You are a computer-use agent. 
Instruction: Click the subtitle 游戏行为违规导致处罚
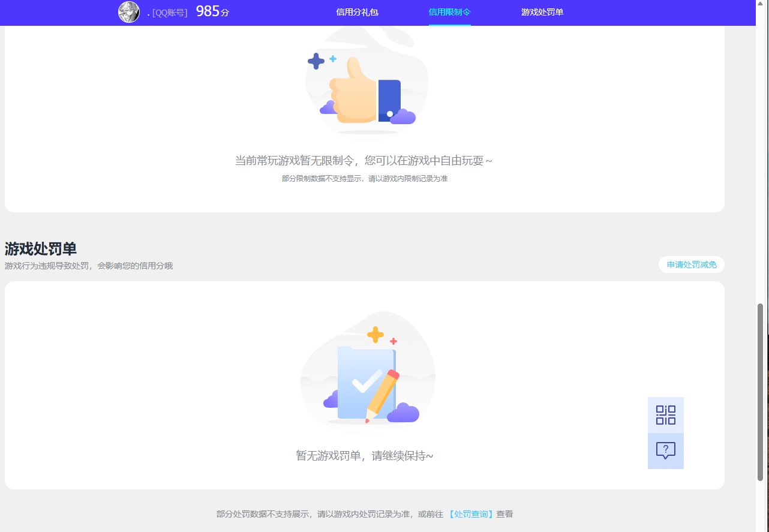(47, 266)
